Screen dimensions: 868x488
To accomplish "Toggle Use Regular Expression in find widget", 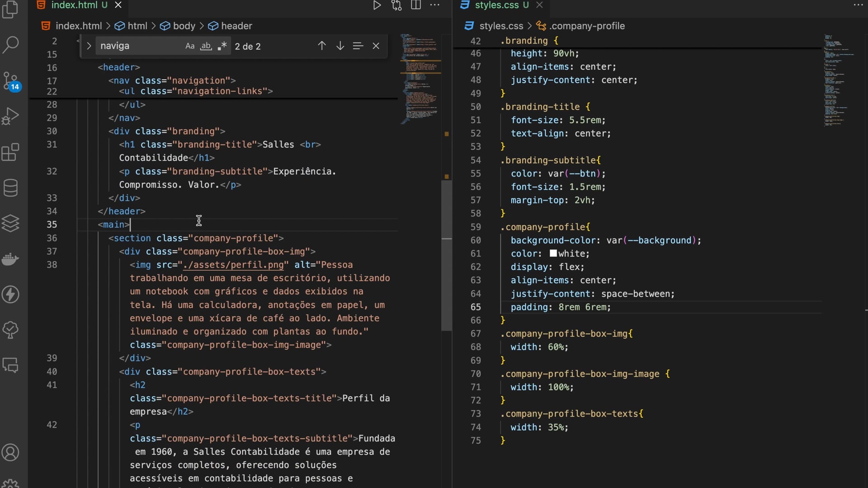I will point(222,46).
